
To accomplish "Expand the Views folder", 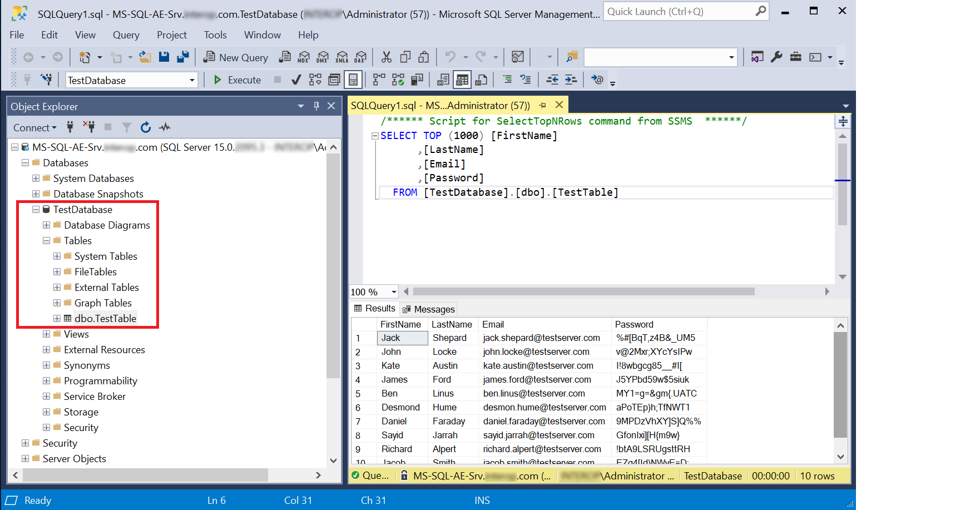I will [46, 334].
